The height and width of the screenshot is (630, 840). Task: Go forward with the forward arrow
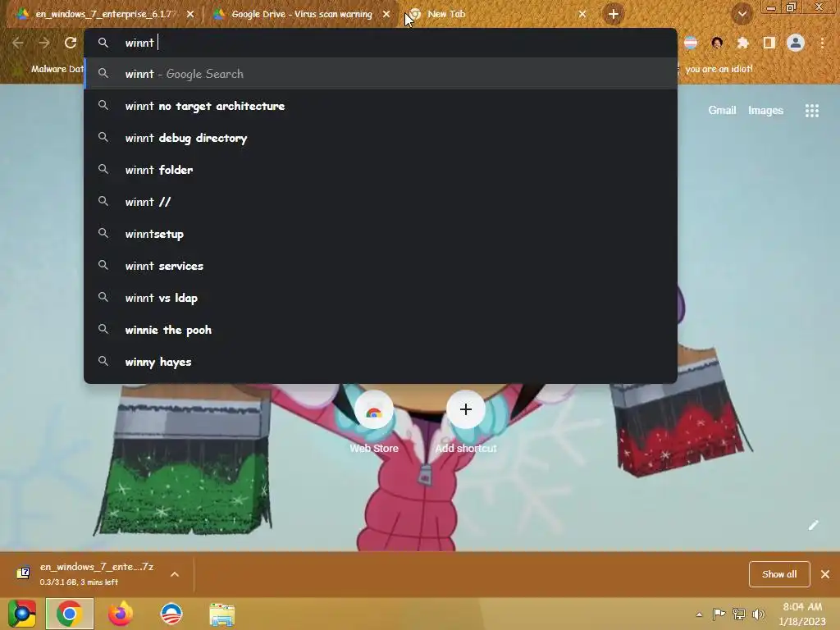point(44,43)
